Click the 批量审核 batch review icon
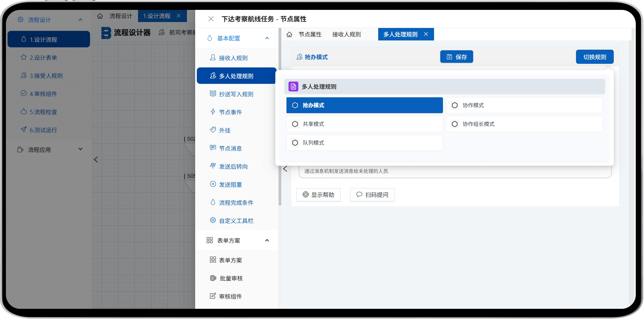This screenshot has width=644, height=319. (x=213, y=278)
